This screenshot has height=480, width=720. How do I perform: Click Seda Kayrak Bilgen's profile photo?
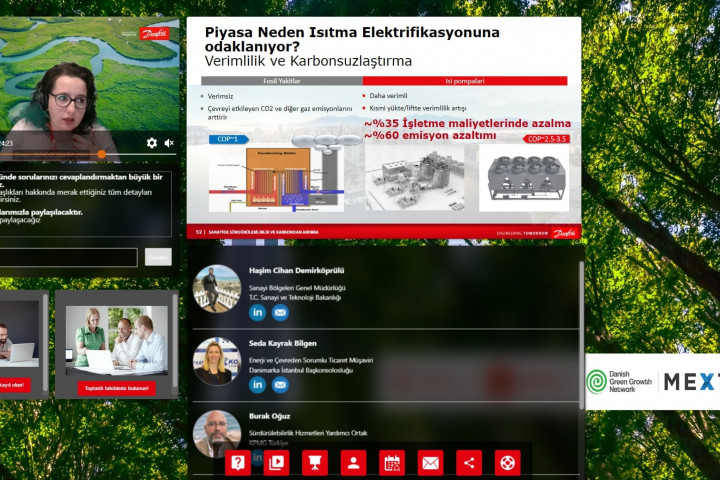pos(217,361)
